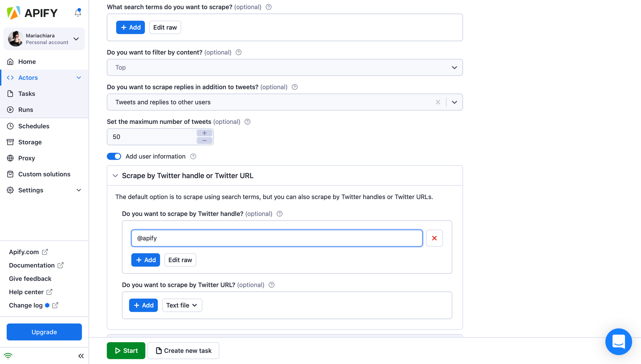Open the intercom chat bubble
This screenshot has height=364, width=641.
618,342
